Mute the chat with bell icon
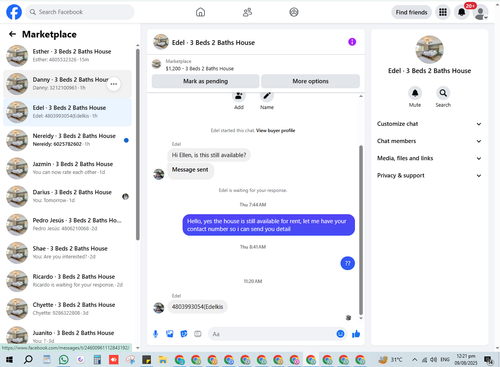Image resolution: width=500 pixels, height=367 pixels. coord(415,93)
